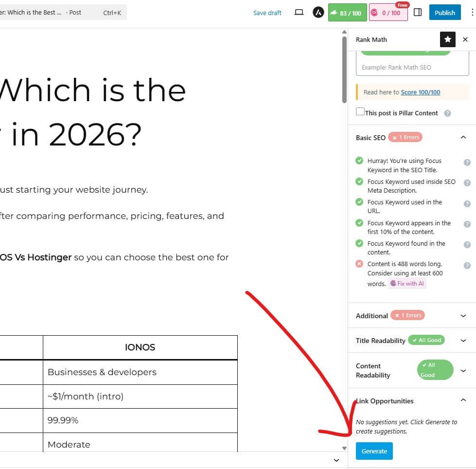Check the This post is Pillar Content box

pos(360,111)
